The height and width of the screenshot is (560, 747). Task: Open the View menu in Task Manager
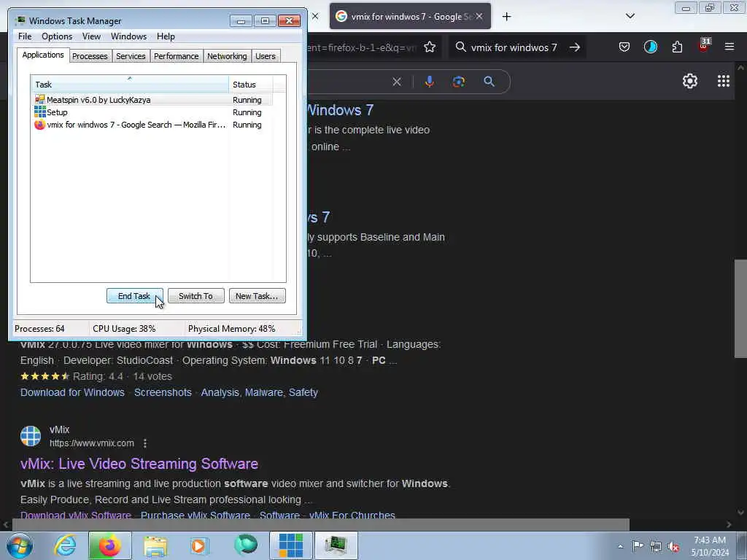pos(91,36)
